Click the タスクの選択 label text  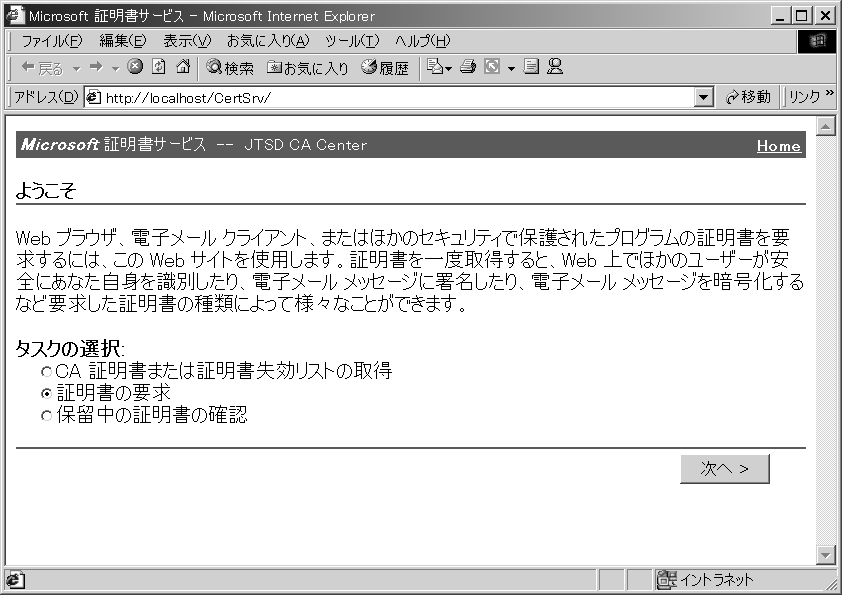[70, 349]
